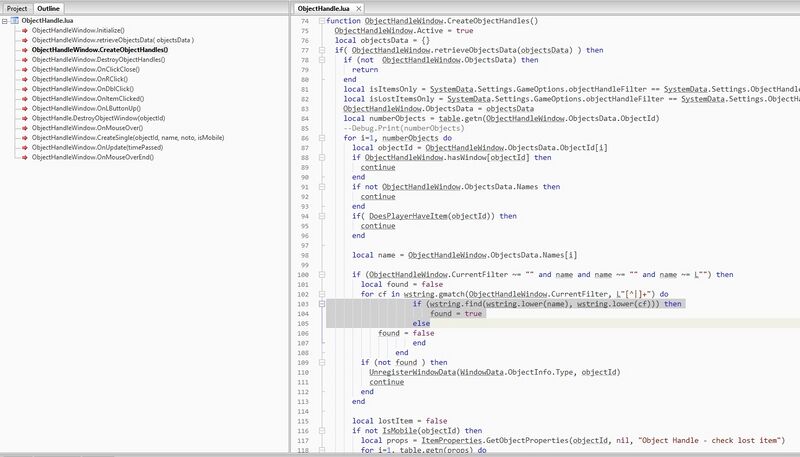Fold the not found block at line 109
This screenshot has height=457, width=800.
[322, 362]
